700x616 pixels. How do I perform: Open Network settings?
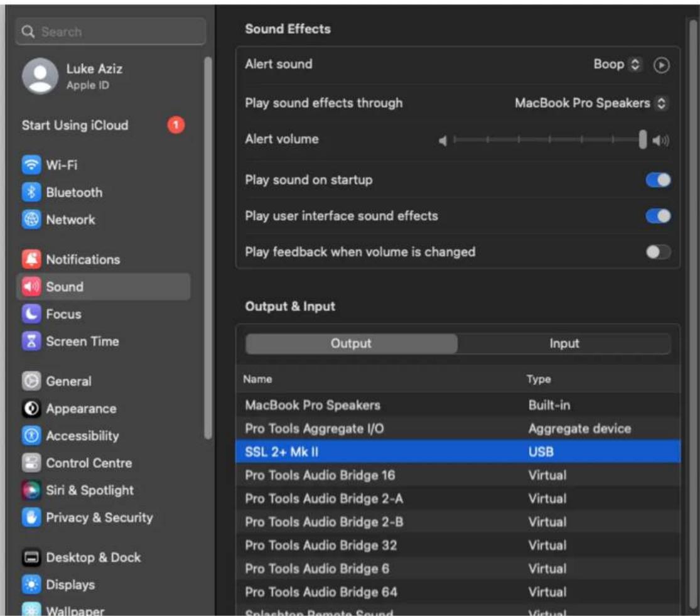point(104,219)
